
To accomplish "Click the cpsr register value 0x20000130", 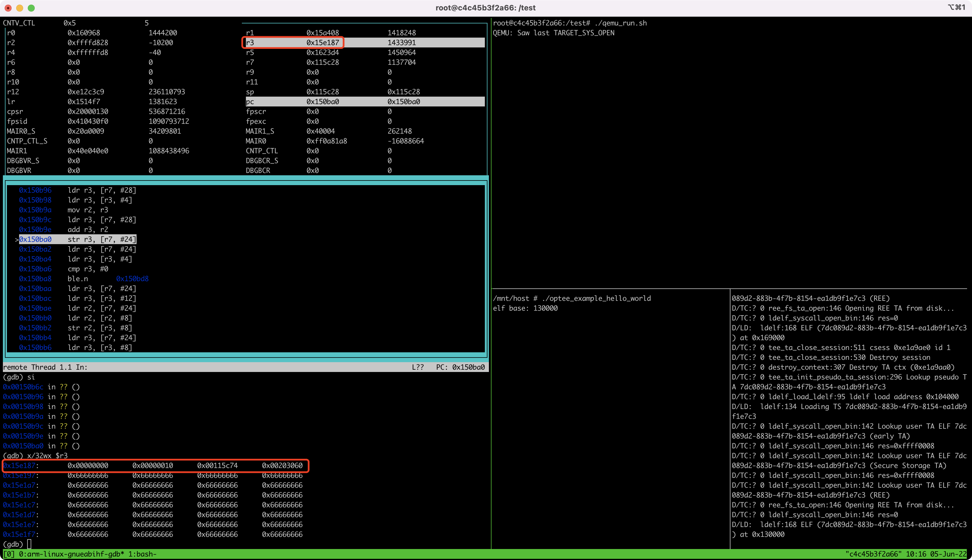I will pyautogui.click(x=88, y=112).
